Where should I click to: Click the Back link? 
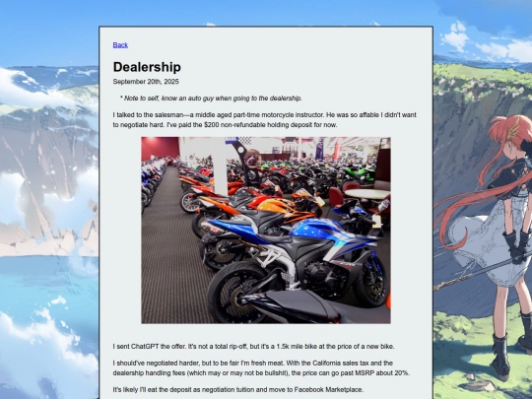[120, 45]
